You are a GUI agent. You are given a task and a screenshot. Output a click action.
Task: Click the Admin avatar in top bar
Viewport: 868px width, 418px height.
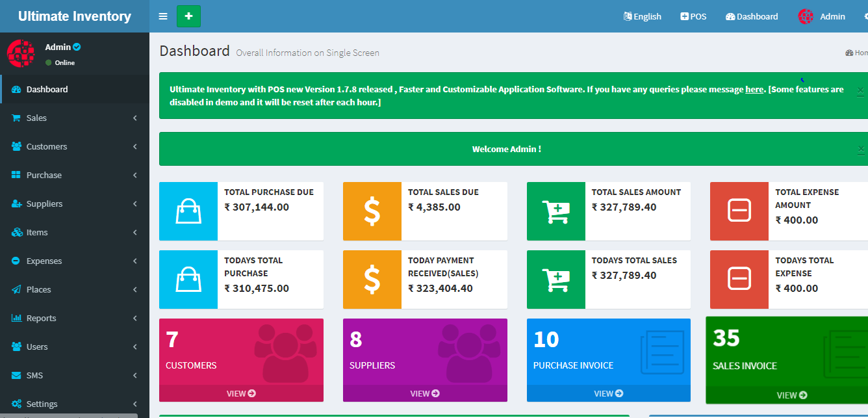pos(806,16)
